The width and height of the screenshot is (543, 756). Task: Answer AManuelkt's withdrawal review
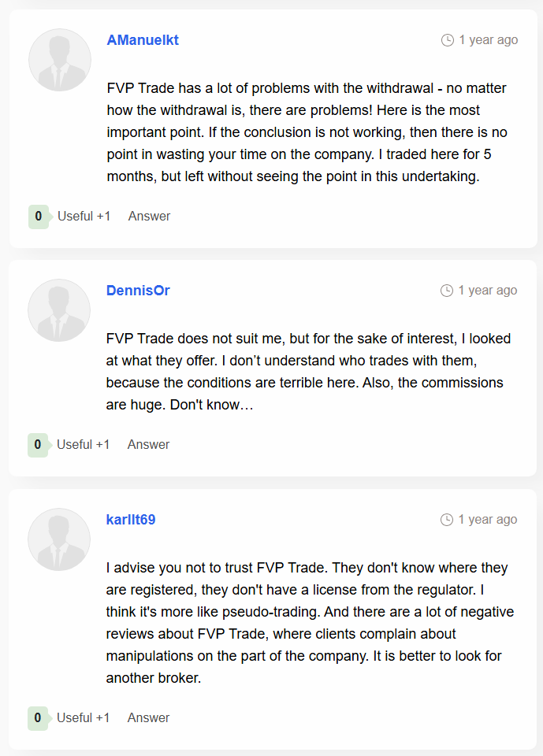tap(149, 216)
